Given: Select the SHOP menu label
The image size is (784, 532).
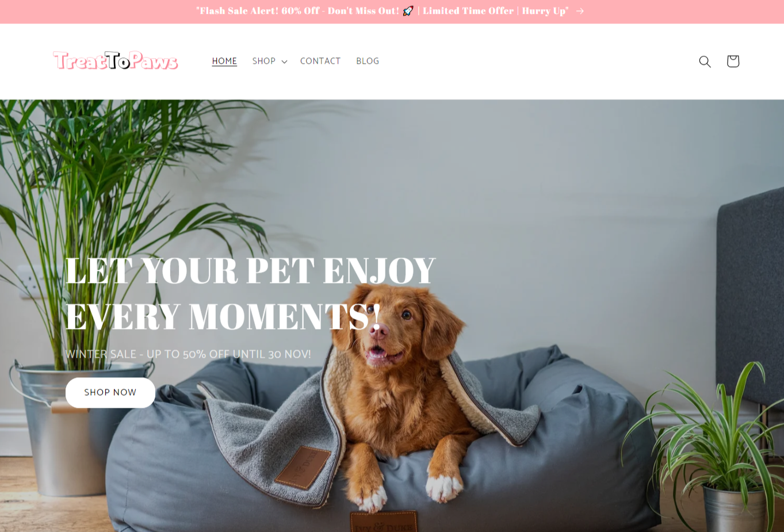Looking at the screenshot, I should pyautogui.click(x=263, y=61).
